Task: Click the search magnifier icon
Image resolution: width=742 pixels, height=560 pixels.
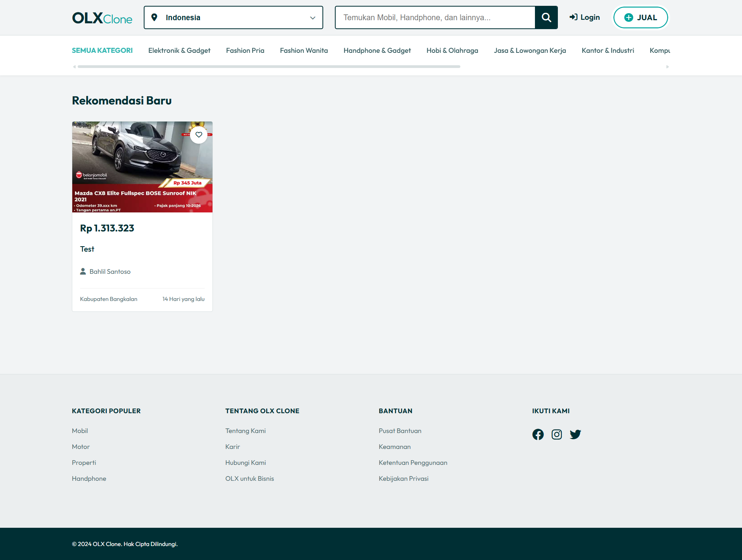Action: point(547,17)
